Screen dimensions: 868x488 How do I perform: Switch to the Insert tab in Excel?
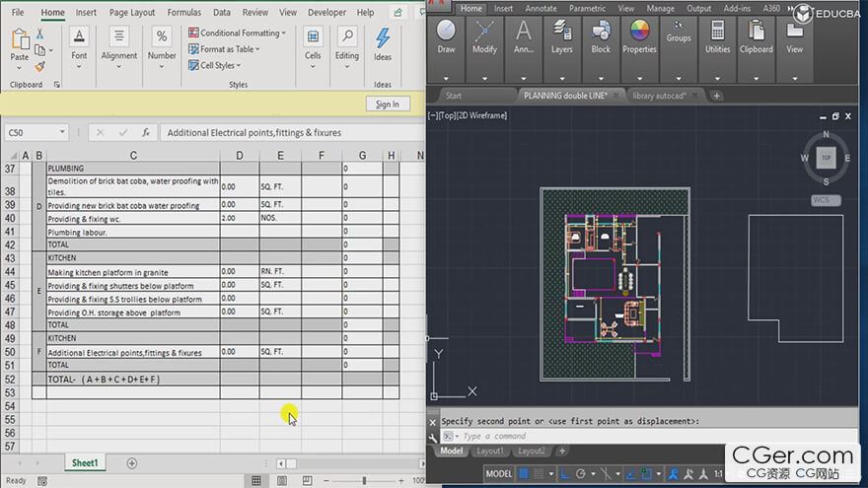(86, 12)
